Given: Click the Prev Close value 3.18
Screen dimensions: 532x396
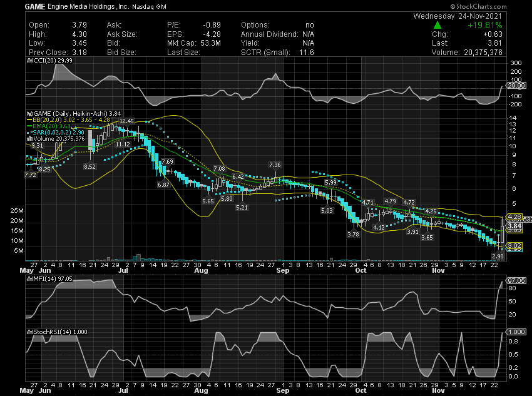Looking at the screenshot, I should (x=79, y=52).
